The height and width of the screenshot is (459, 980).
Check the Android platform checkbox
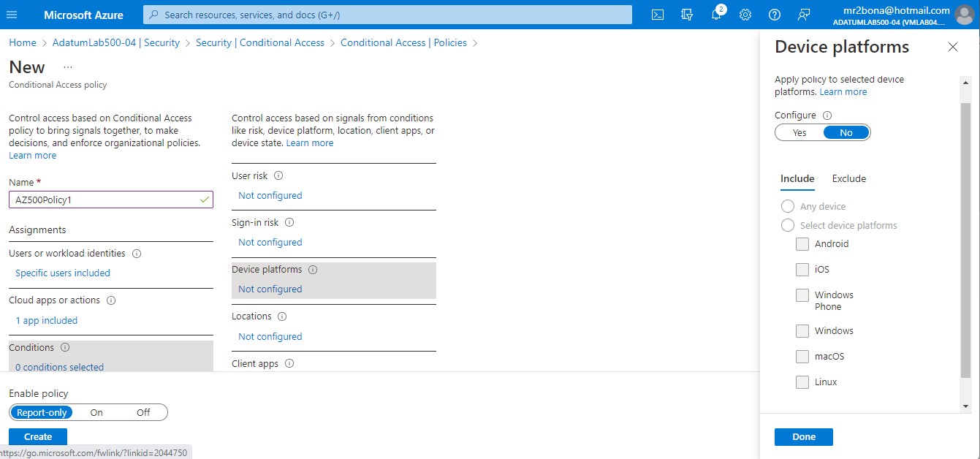(802, 243)
